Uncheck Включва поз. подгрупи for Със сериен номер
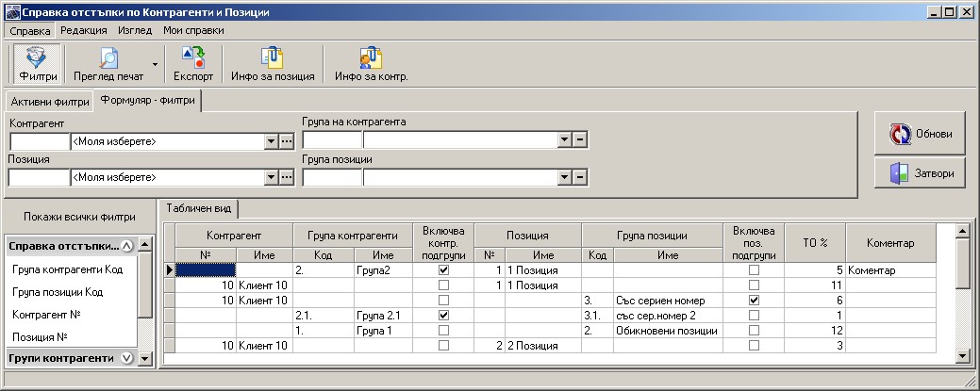980x391 pixels. pos(755,301)
